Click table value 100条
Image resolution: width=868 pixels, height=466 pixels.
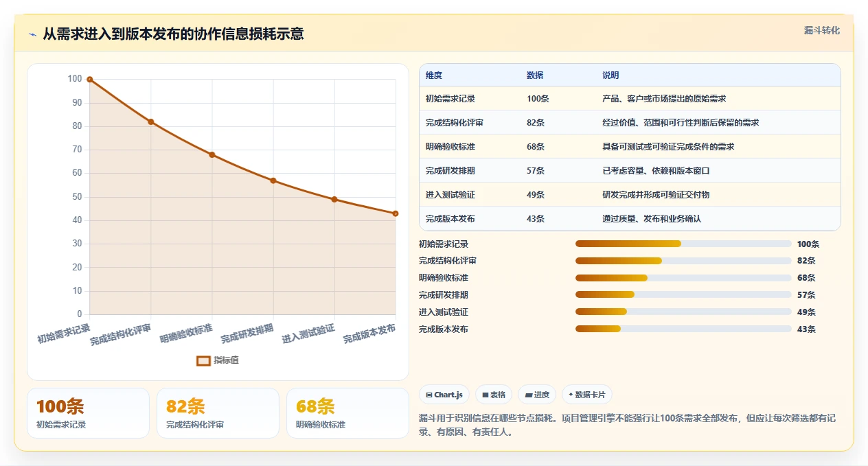[538, 99]
